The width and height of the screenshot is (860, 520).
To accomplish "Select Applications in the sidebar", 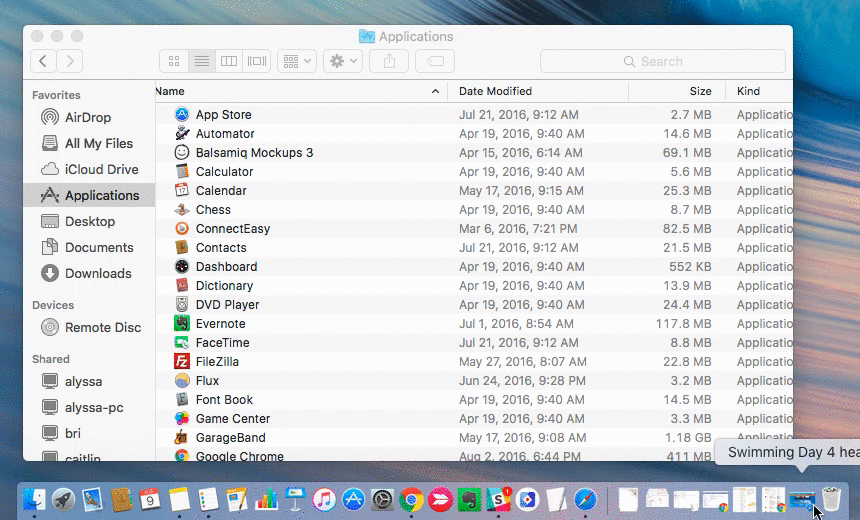I will 89,195.
